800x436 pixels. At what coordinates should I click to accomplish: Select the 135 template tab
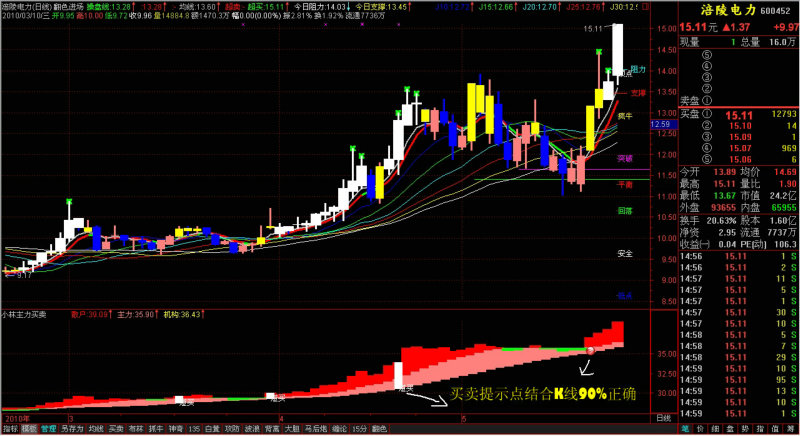(x=194, y=429)
